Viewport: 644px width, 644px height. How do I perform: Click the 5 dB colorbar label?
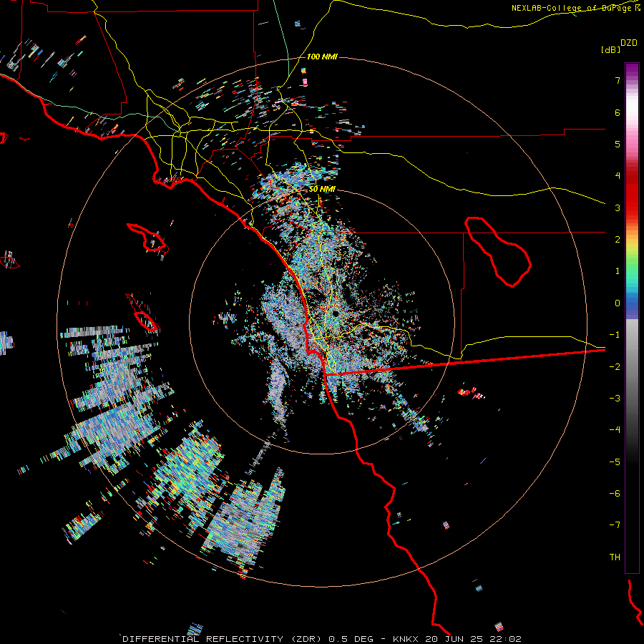click(x=618, y=144)
